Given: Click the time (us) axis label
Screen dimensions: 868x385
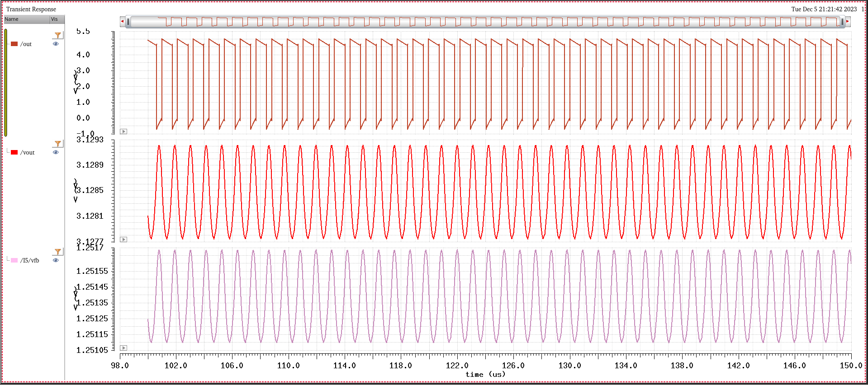Looking at the screenshot, I should [485, 375].
